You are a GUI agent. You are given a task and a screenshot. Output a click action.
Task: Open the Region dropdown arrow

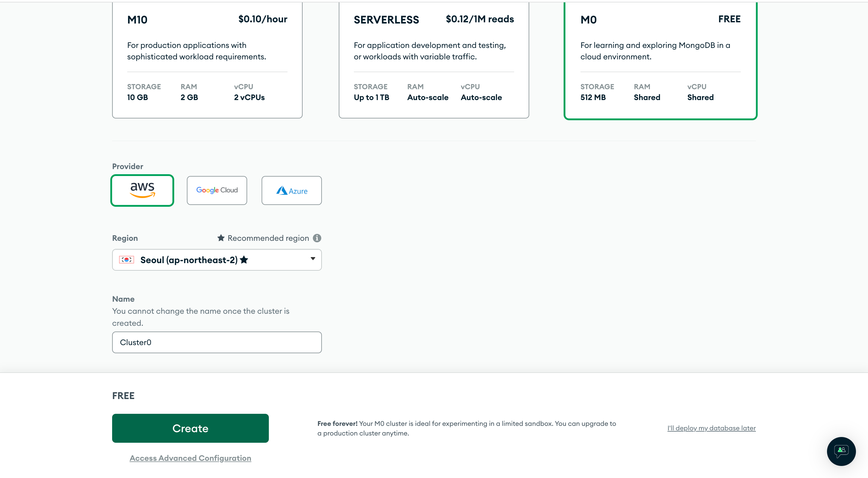313,259
